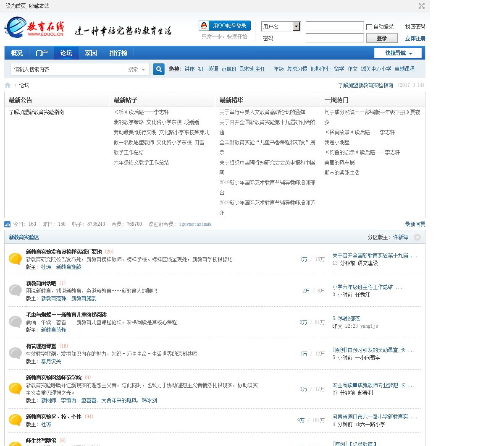Click the blue search magnifier button
This screenshot has height=446, width=504.
pyautogui.click(x=158, y=69)
